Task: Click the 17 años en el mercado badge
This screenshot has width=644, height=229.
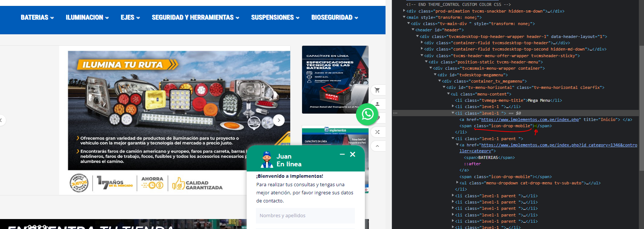Action: click(x=114, y=182)
